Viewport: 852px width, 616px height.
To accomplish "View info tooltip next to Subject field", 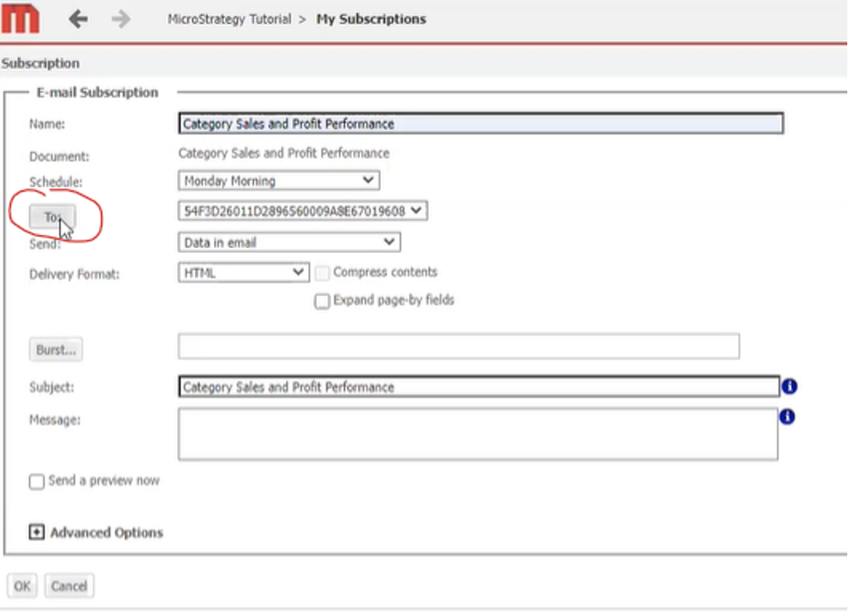I will 788,386.
